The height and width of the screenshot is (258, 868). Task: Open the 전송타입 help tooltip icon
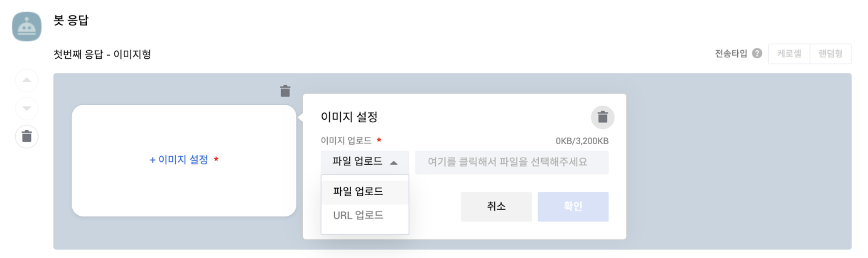[x=757, y=53]
